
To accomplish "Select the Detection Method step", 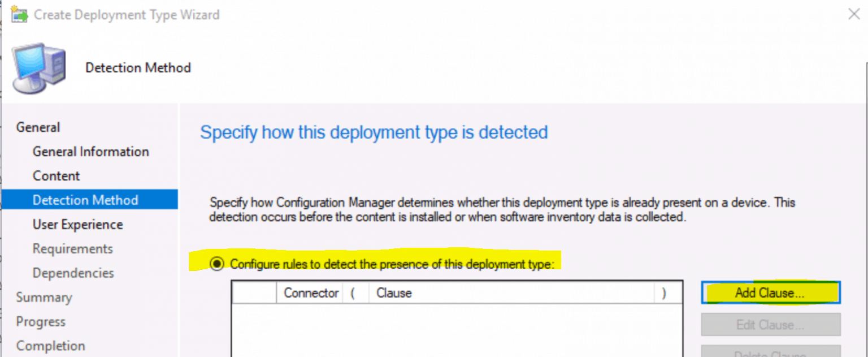I will [89, 200].
